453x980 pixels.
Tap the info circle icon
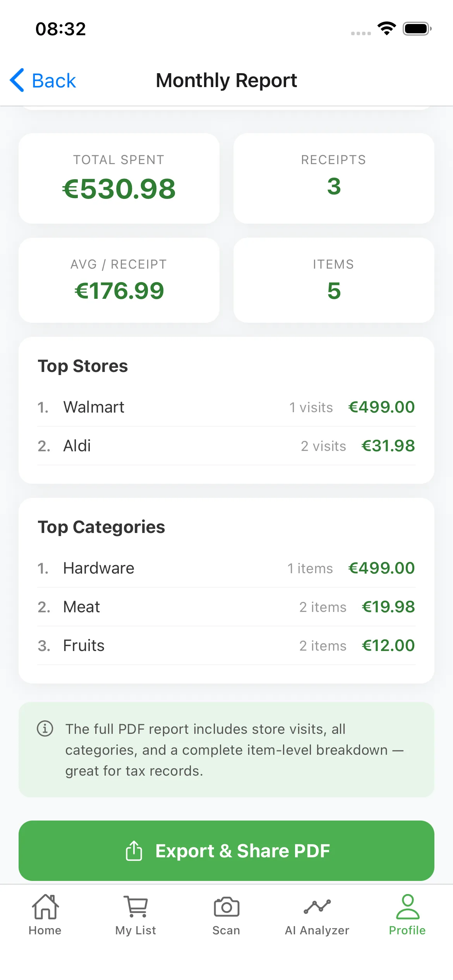[45, 728]
